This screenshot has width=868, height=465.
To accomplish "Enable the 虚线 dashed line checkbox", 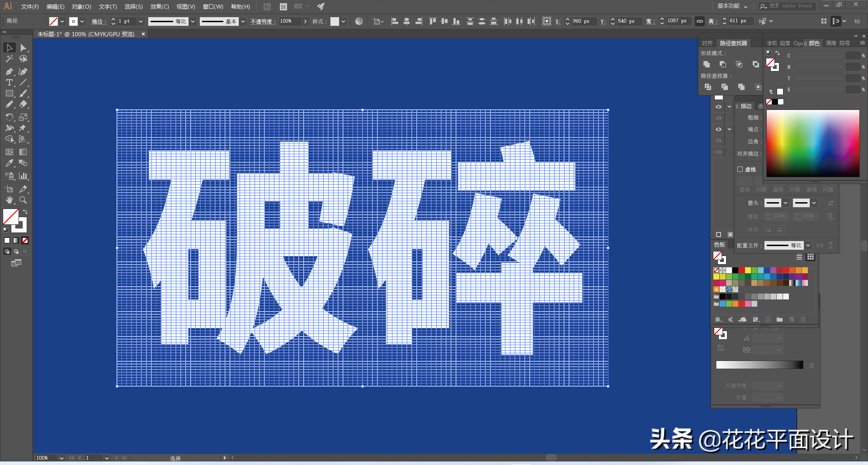I will point(740,169).
